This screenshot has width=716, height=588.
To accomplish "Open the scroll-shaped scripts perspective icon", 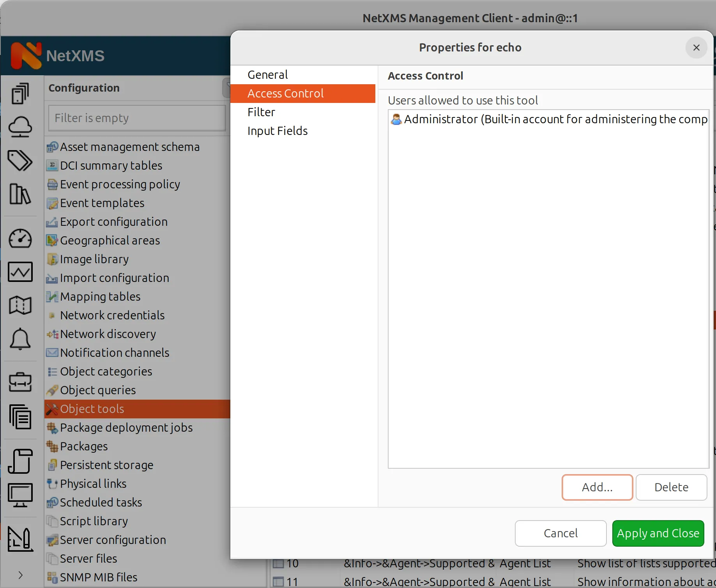I will click(20, 461).
